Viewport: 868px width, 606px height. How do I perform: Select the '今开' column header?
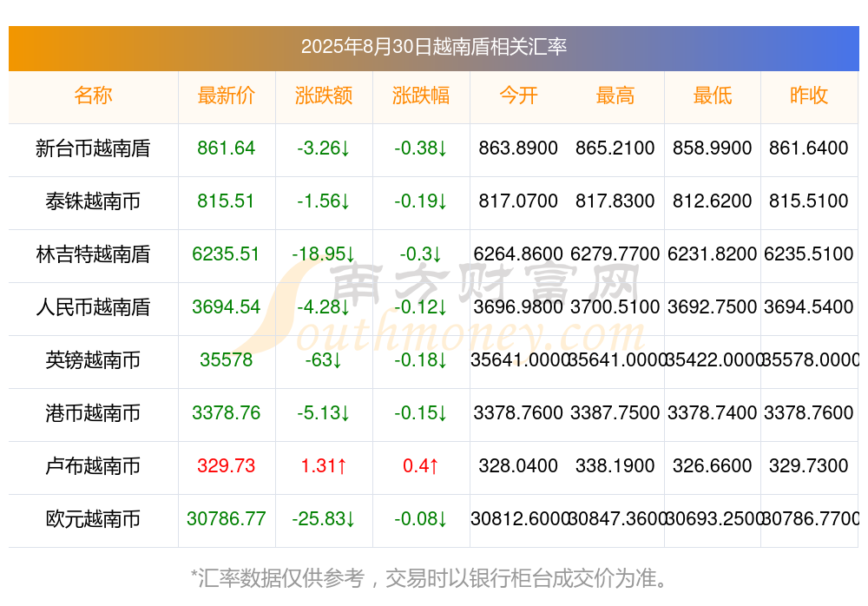coord(518,96)
